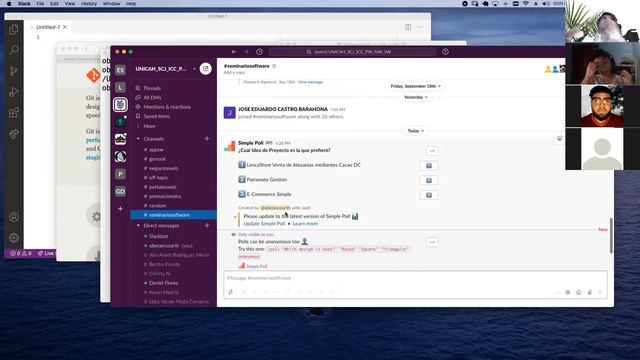This screenshot has height=360, width=640.
Task: Select Untitled-1 tab in VS Code
Action: pyautogui.click(x=48, y=27)
